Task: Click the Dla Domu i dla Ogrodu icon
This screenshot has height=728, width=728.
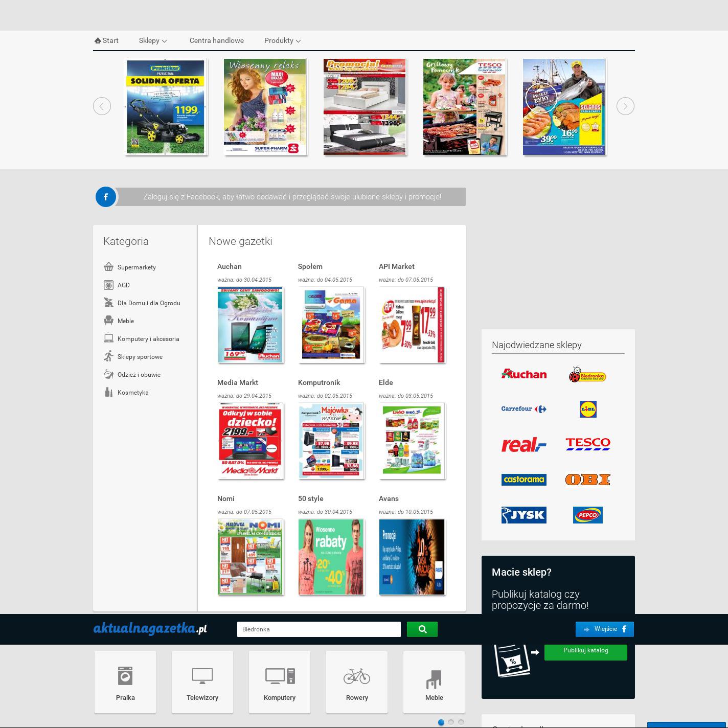Action: click(108, 303)
